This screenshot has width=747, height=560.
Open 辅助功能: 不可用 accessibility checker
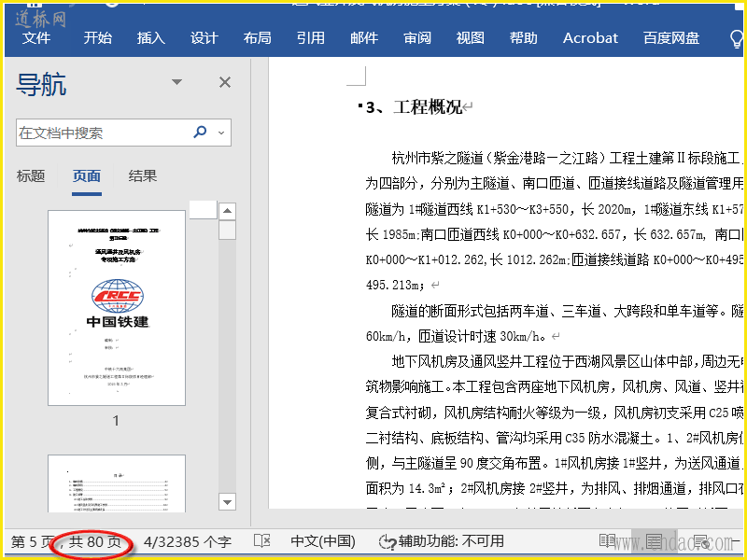click(441, 541)
